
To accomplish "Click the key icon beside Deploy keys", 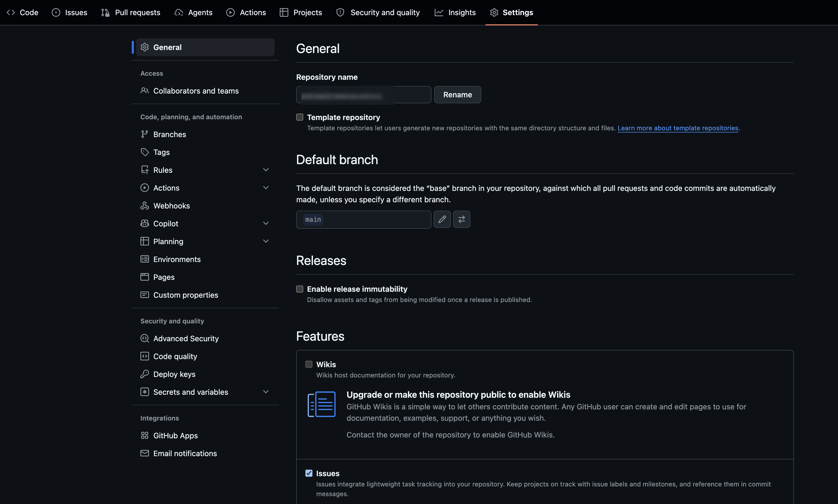I will (x=145, y=374).
